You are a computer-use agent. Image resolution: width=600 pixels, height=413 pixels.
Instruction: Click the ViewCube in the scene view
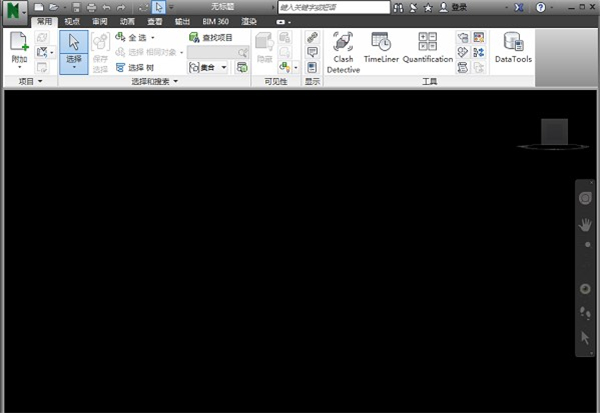coord(554,134)
